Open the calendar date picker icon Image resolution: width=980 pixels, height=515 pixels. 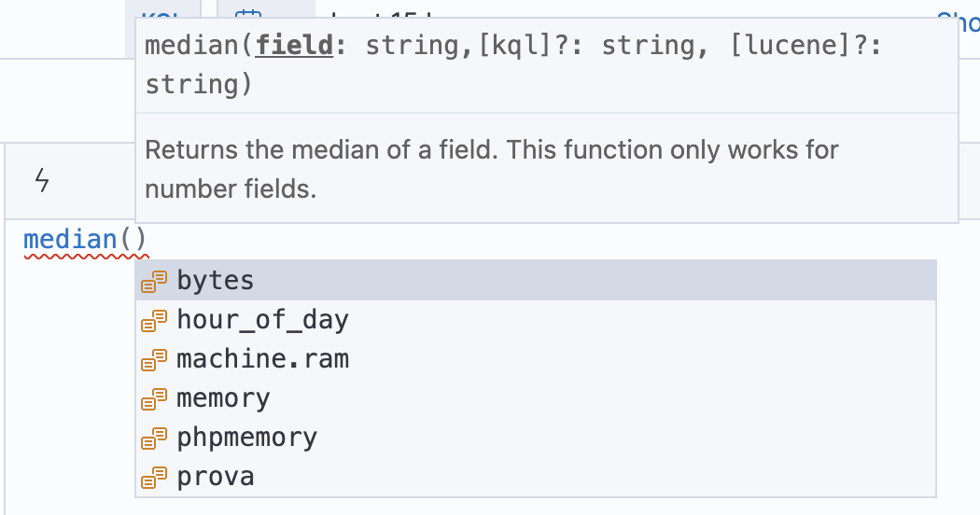(247, 12)
